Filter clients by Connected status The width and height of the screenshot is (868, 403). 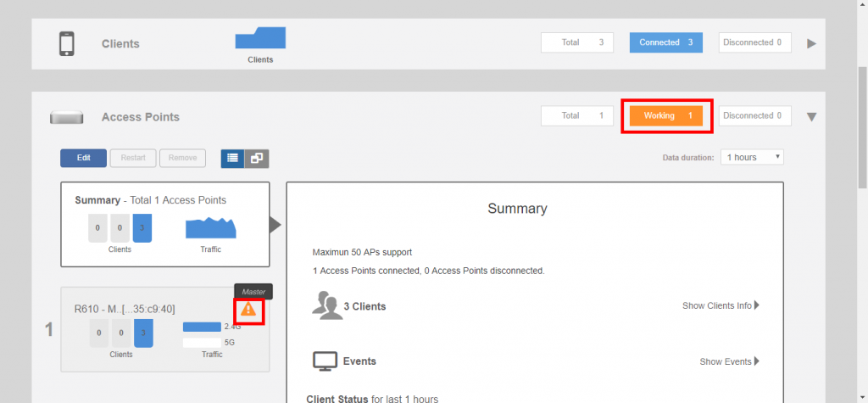click(665, 42)
